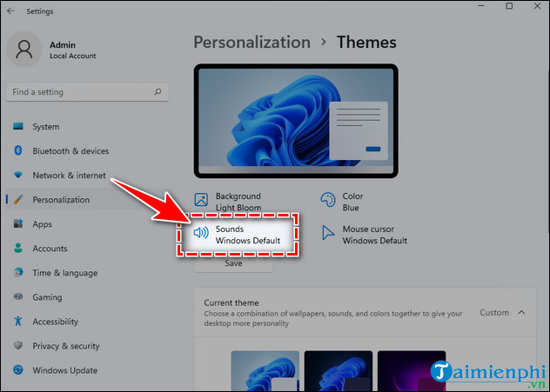This screenshot has width=550, height=392.
Task: Click the Time & language globe icon
Action: [18, 272]
